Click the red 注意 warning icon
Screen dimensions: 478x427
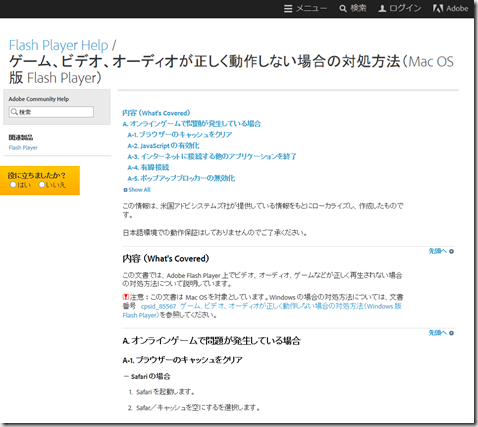click(x=126, y=297)
